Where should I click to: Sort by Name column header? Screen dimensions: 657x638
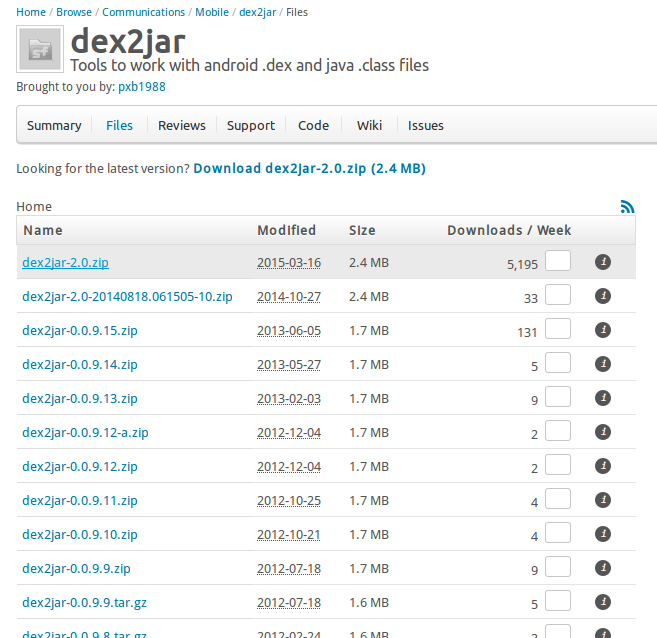coord(43,230)
